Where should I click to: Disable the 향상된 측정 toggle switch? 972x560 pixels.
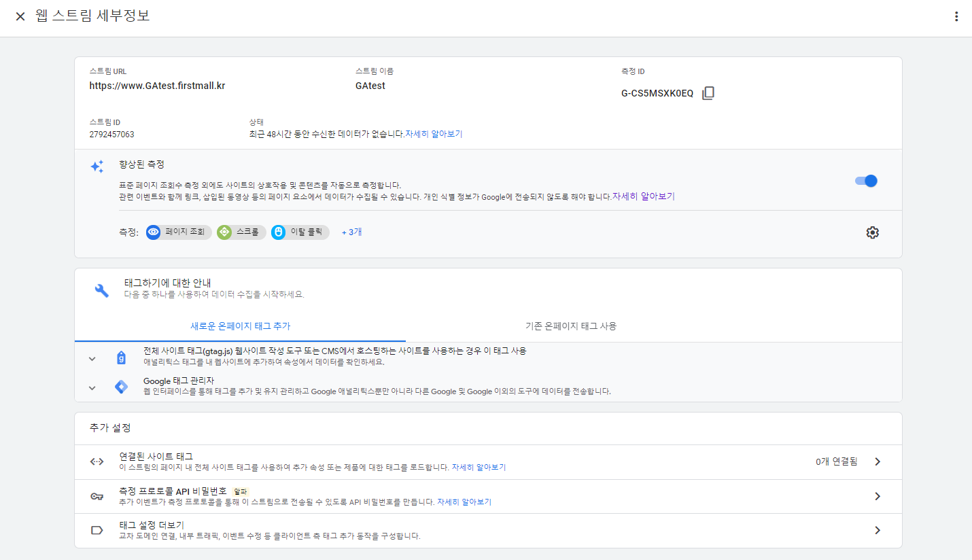[x=866, y=181]
